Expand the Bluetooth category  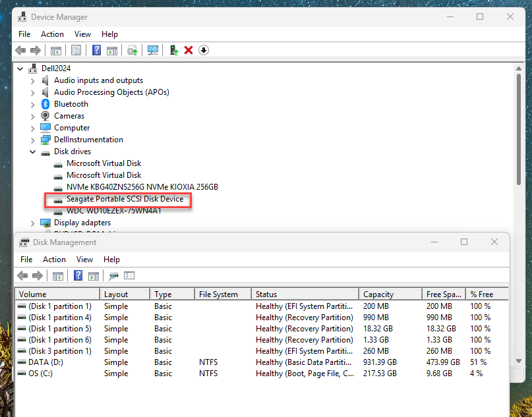[32, 105]
